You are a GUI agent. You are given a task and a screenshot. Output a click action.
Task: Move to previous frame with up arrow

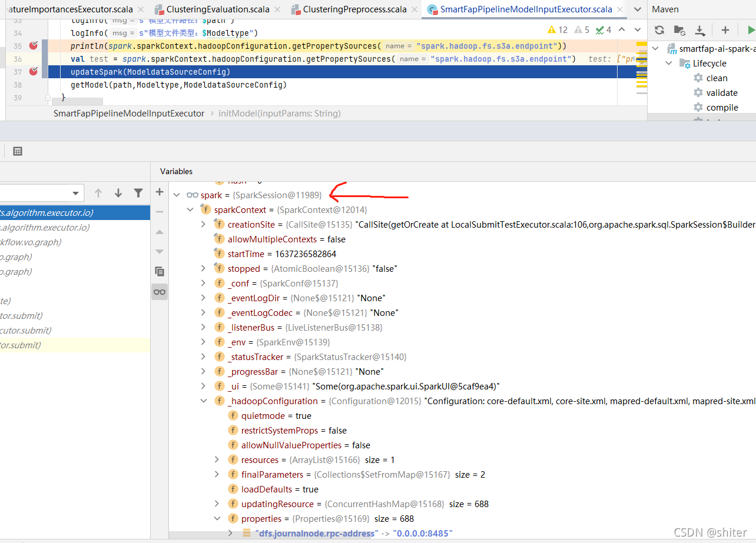click(98, 193)
